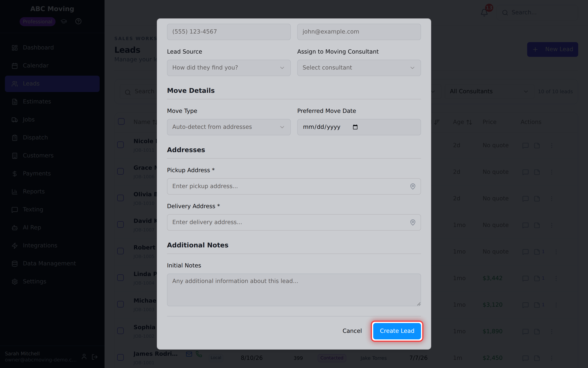Click the Contacted status badge
588x368 pixels.
click(332, 358)
